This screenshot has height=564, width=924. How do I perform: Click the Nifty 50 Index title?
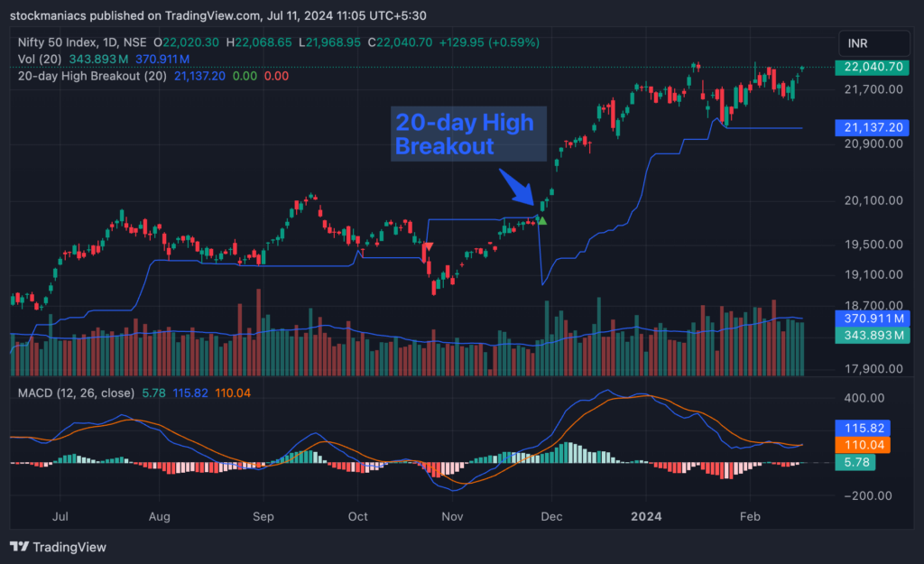[82, 42]
